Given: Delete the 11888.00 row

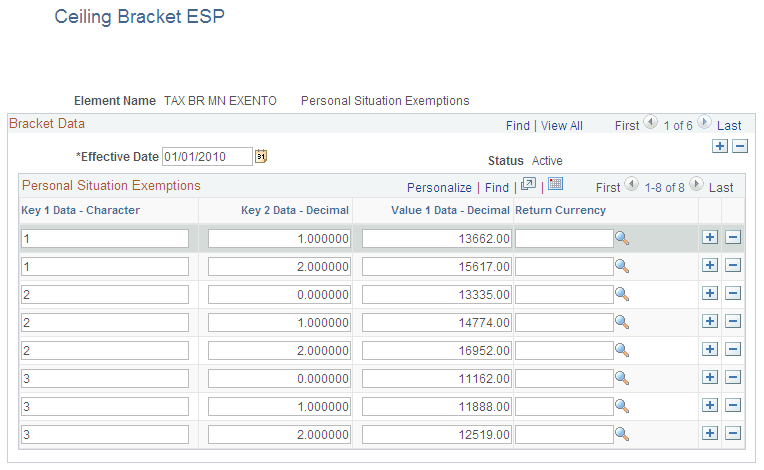Looking at the screenshot, I should [x=733, y=405].
